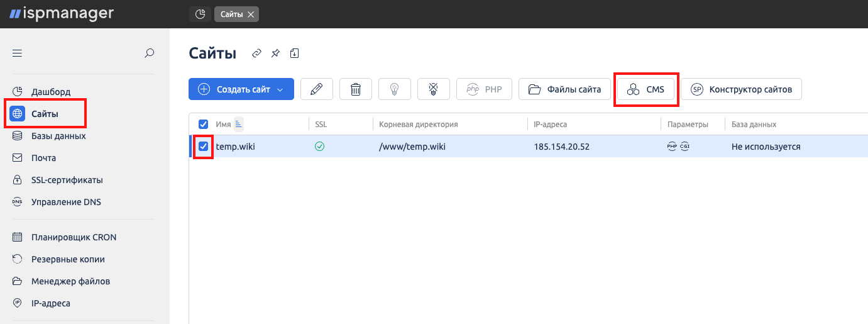Screen dimensions: 868x324
Task: Open Базы данных in the sidebar
Action: (x=49, y=136)
